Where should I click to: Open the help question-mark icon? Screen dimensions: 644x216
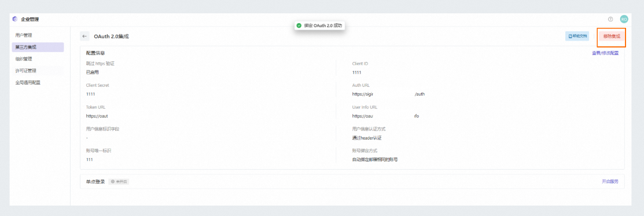[610, 19]
